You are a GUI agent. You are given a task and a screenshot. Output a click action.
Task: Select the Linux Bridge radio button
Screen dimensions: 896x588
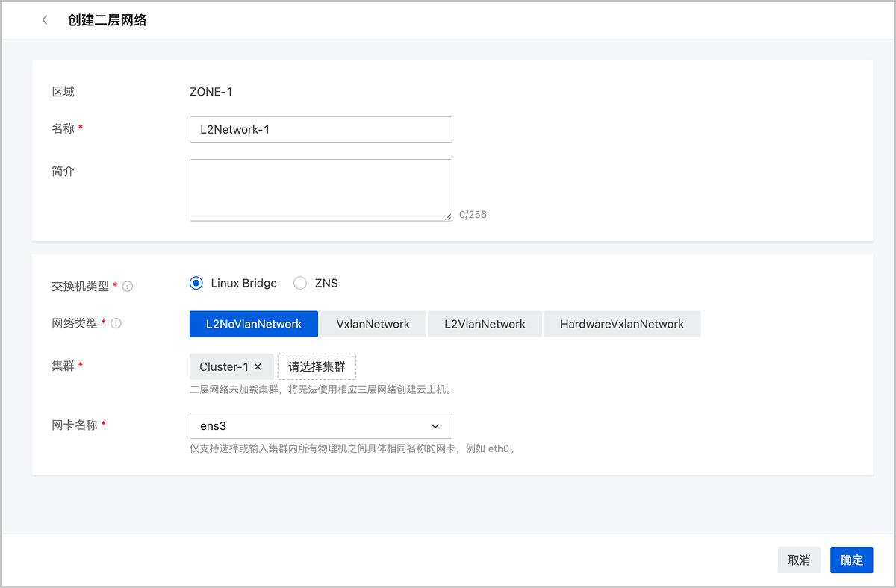(x=196, y=284)
